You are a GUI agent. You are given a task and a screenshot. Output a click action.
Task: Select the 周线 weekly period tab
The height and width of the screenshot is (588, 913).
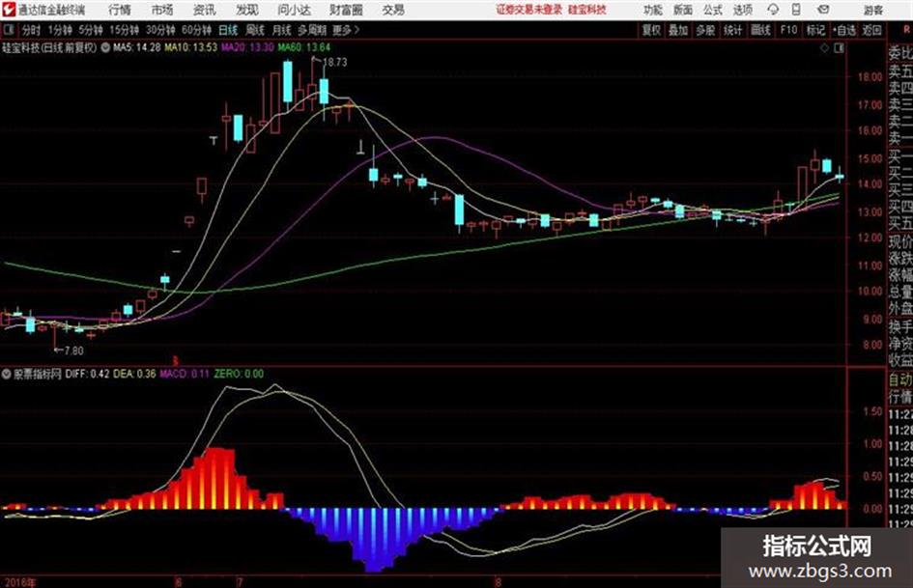255,30
